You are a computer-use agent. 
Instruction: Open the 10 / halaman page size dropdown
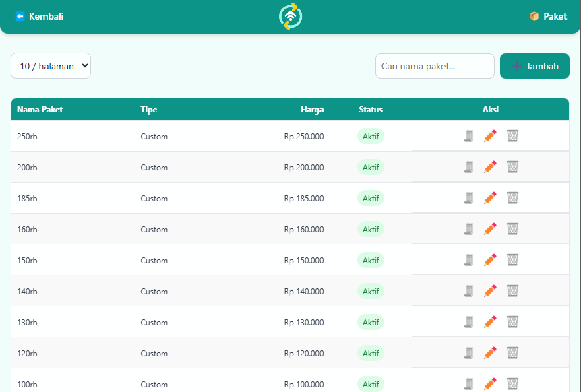coord(51,65)
